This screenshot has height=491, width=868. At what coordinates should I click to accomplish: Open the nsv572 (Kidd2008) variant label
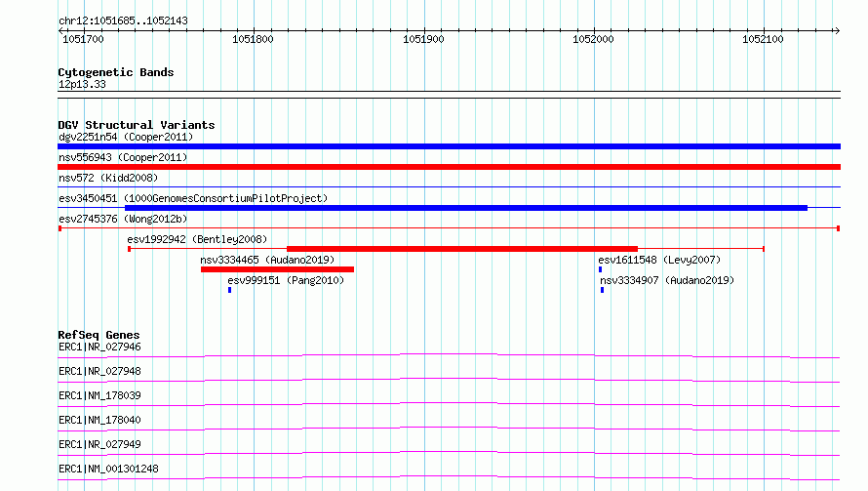tap(108, 178)
